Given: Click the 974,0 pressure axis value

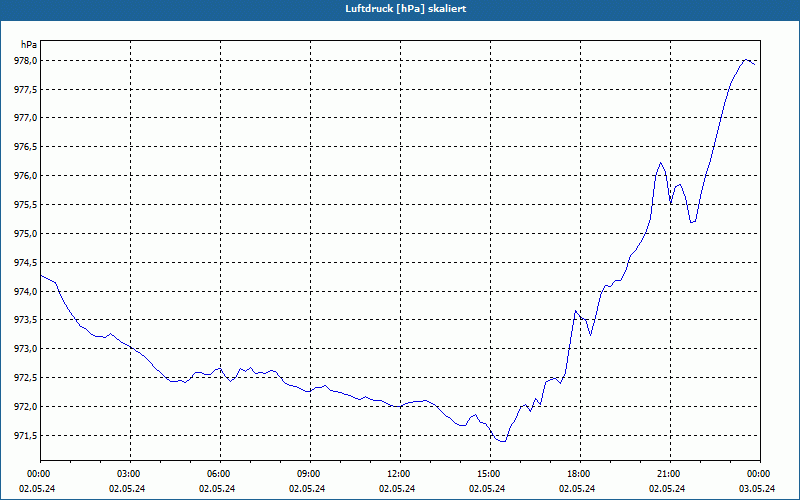Looking at the screenshot, I should click(x=26, y=291).
